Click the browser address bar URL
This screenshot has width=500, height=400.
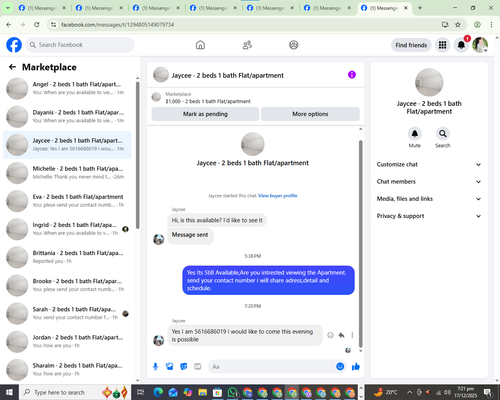(x=118, y=25)
